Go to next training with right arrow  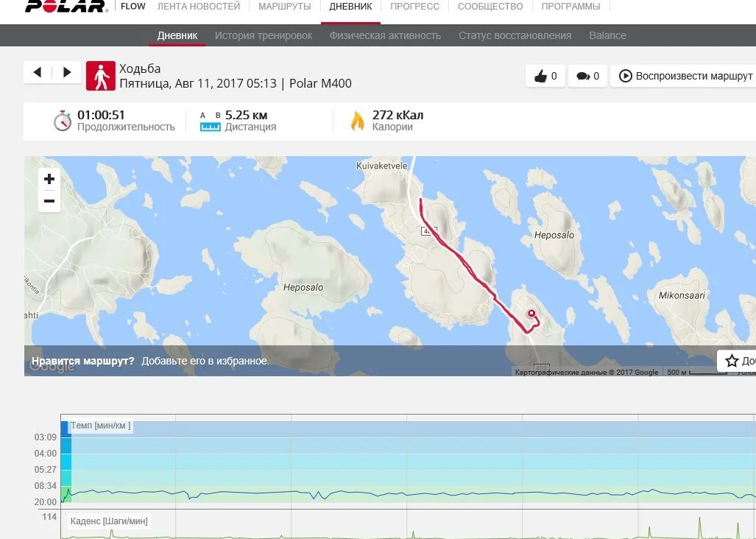click(67, 72)
